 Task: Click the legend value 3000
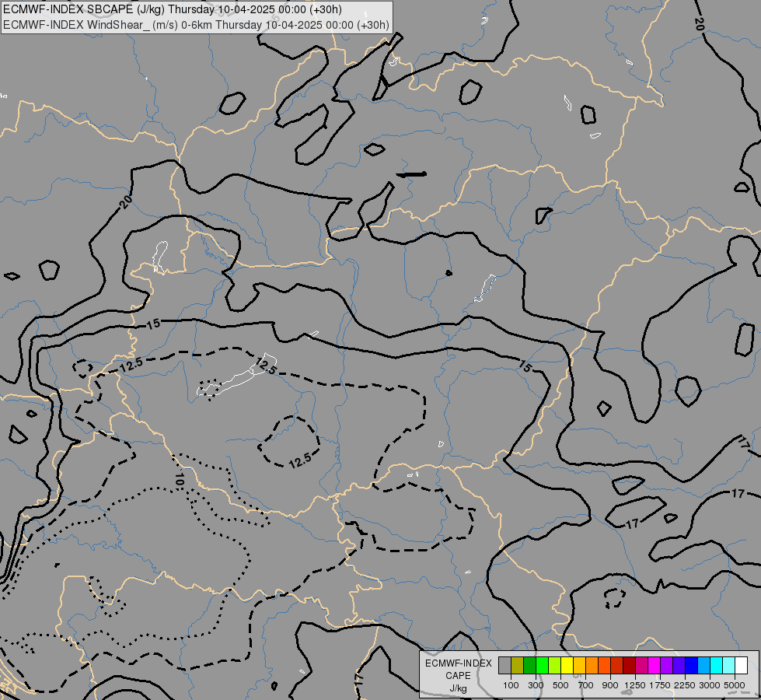pyautogui.click(x=710, y=685)
